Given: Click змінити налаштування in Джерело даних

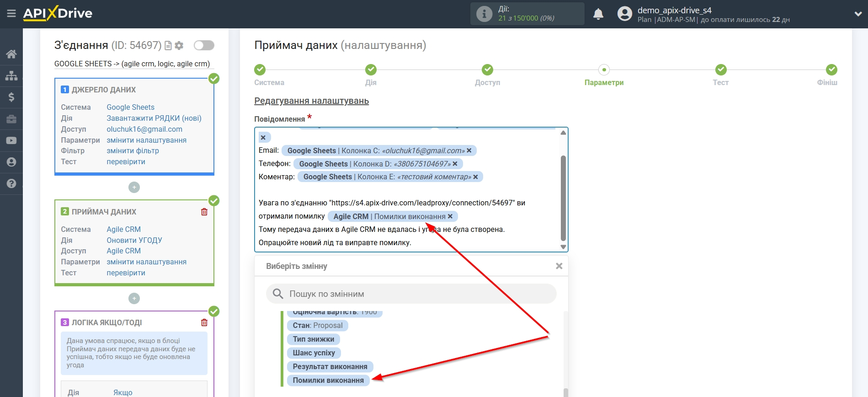Looking at the screenshot, I should click(146, 140).
